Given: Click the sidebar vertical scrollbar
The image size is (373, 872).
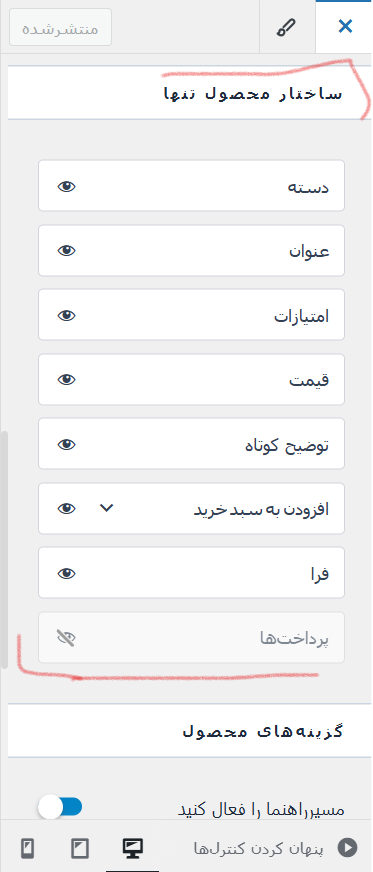Looking at the screenshot, I should coord(4,549).
